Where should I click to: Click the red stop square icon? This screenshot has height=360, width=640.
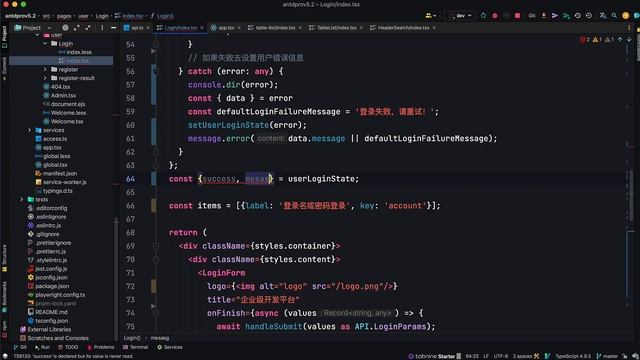[x=518, y=16]
